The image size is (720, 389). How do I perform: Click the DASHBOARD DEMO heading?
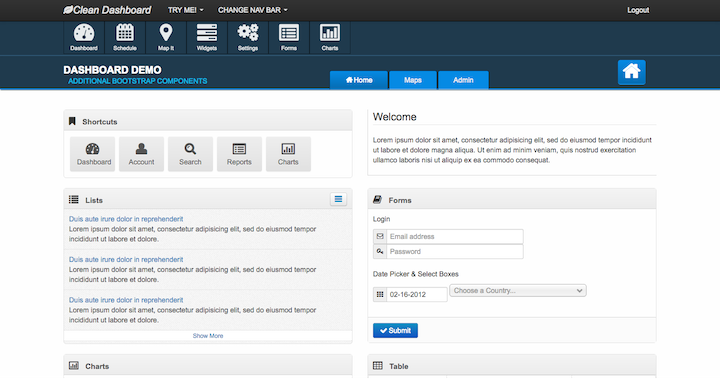112,70
